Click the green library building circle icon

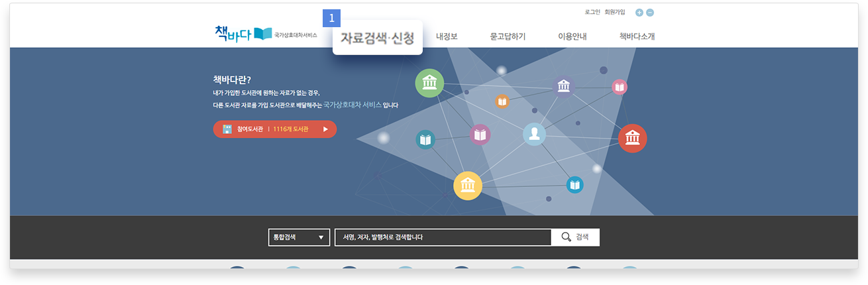429,83
